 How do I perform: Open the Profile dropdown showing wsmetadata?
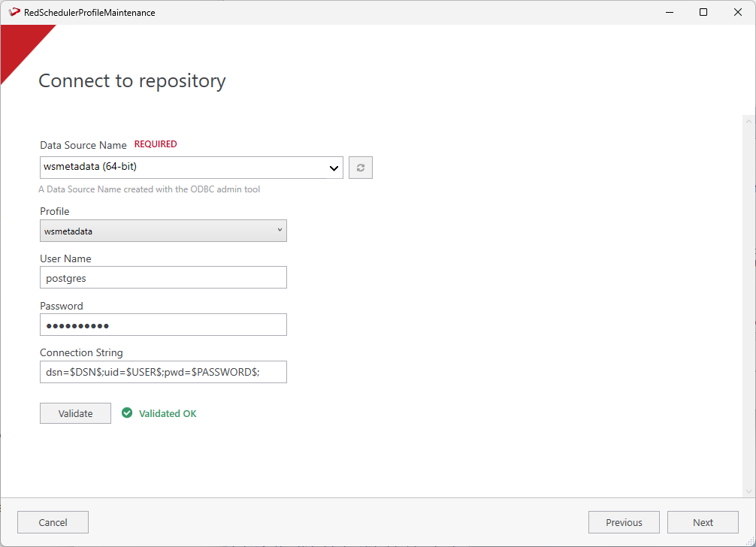(163, 231)
